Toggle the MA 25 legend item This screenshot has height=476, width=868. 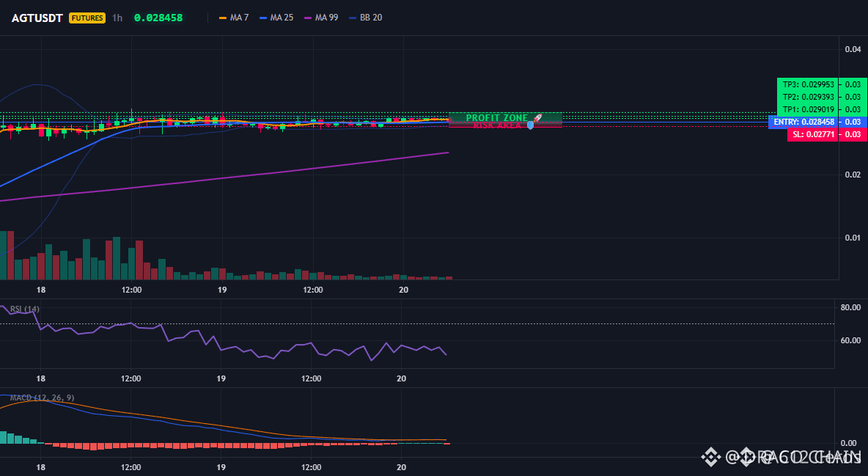point(276,18)
